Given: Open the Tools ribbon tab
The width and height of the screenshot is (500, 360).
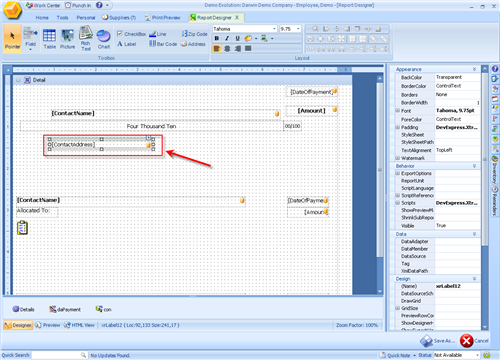Looking at the screenshot, I should (62, 18).
